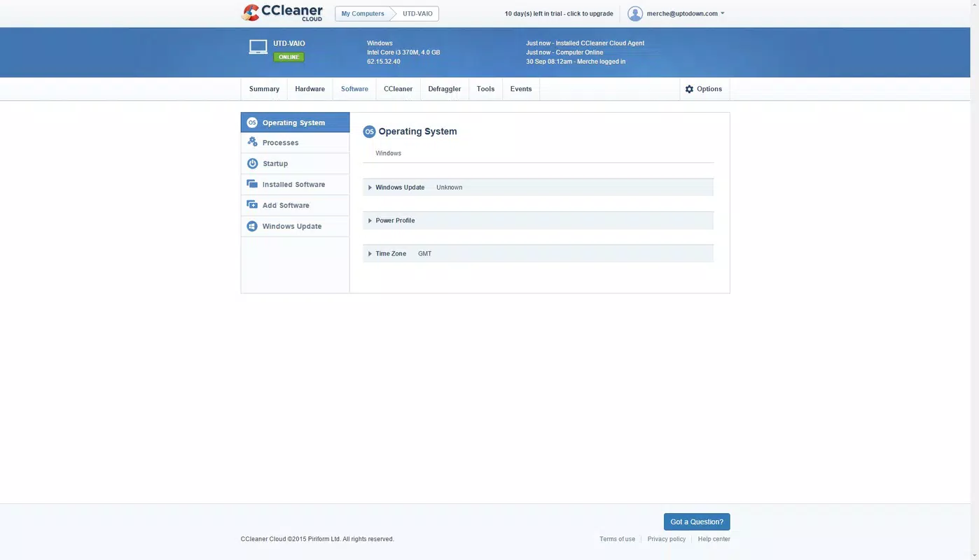
Task: Click the CCleaner Cloud logo
Action: click(282, 13)
